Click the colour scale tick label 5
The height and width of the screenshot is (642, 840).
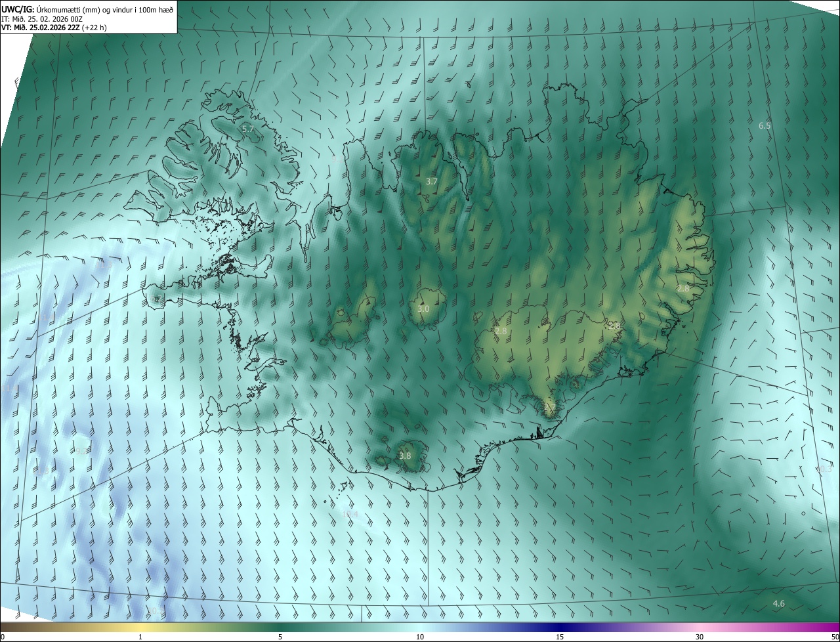click(x=280, y=637)
